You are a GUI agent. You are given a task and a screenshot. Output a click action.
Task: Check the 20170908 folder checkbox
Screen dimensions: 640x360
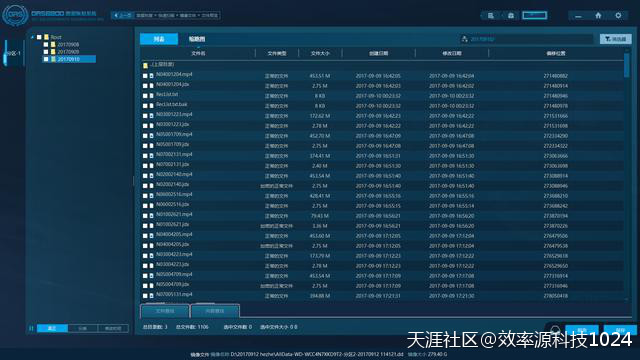coord(46,44)
